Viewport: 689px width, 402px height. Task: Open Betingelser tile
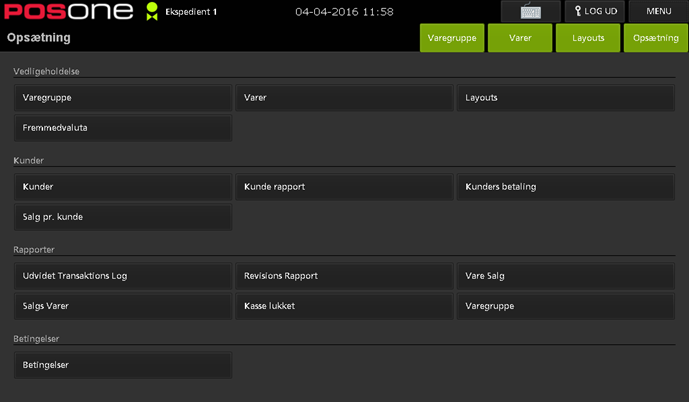click(123, 365)
